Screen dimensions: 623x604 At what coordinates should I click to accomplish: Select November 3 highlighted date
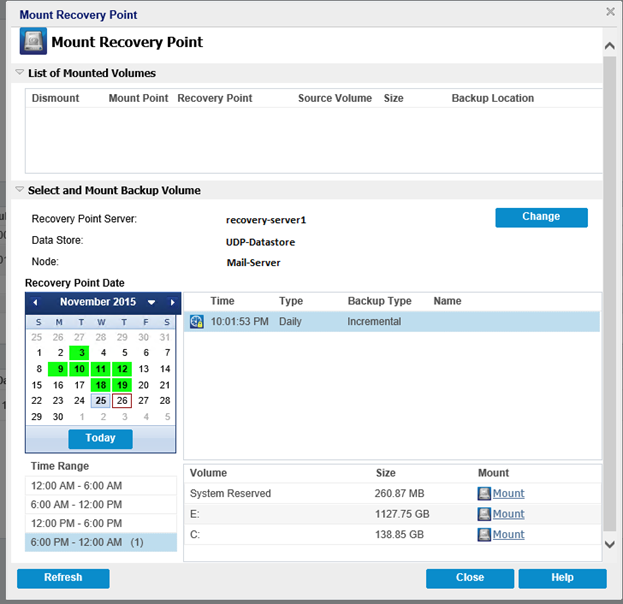[x=79, y=353]
